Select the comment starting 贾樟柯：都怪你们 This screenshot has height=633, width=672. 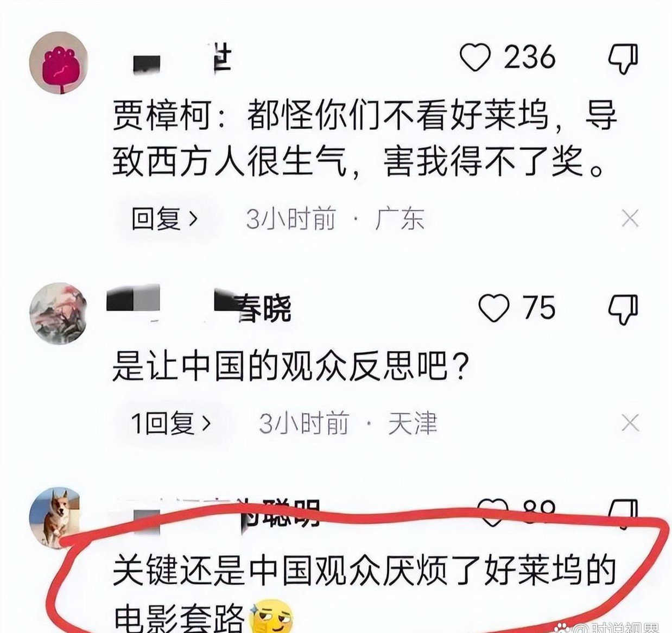tap(365, 138)
